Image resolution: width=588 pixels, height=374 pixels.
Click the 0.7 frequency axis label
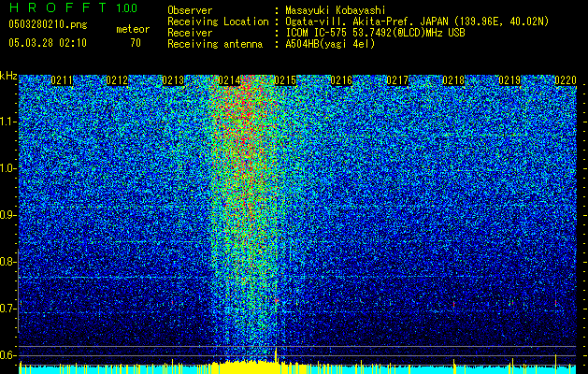pyautogui.click(x=7, y=309)
